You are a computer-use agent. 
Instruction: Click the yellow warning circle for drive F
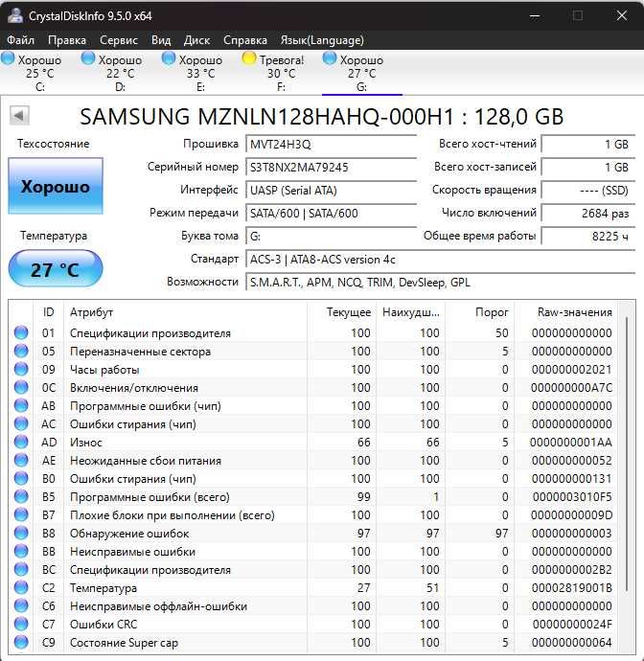[x=249, y=58]
